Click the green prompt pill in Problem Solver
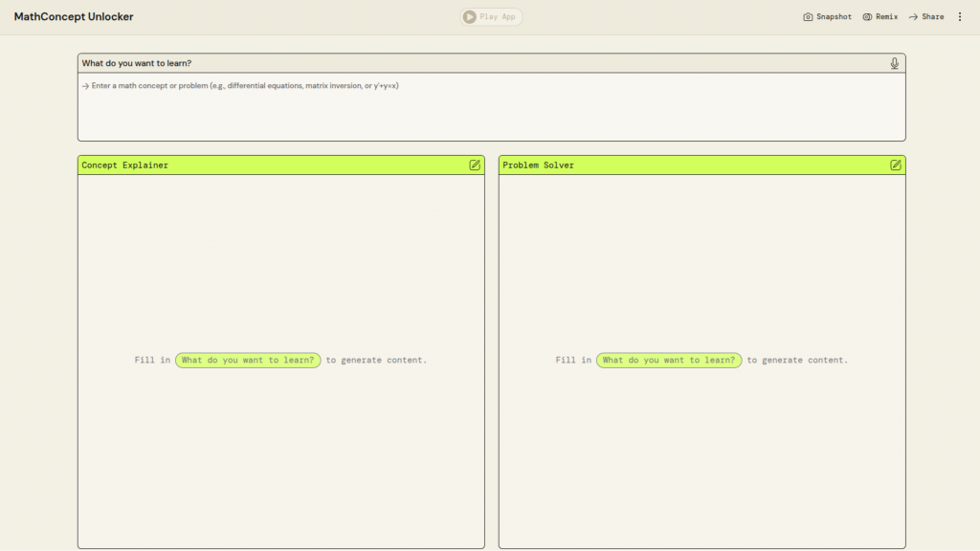This screenshot has width=980, height=551. 669,361
